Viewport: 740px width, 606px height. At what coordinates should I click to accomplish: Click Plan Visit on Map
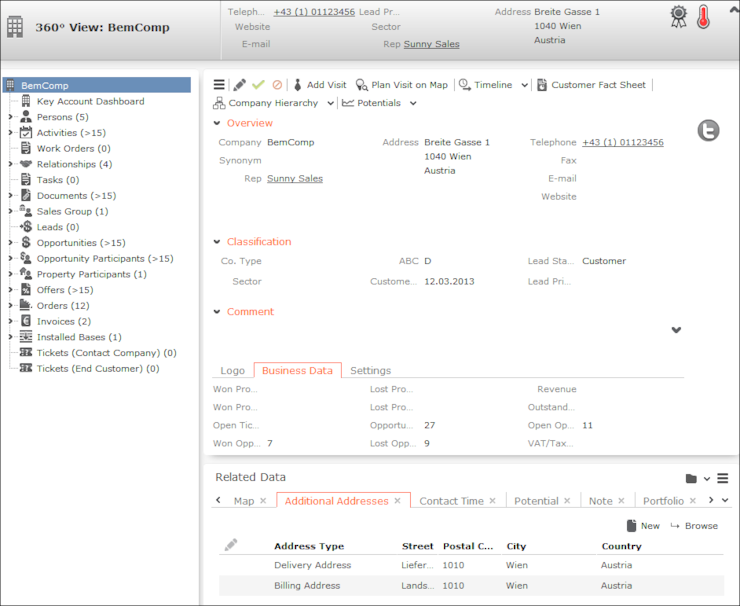402,85
